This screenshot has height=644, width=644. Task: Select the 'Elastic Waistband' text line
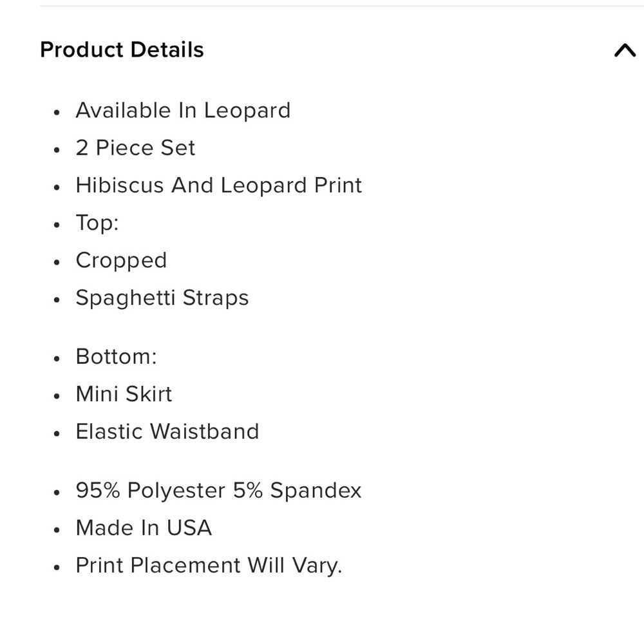coord(167,431)
